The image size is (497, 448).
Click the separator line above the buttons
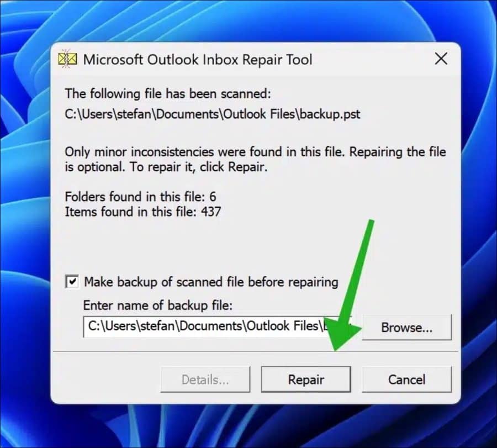click(256, 352)
